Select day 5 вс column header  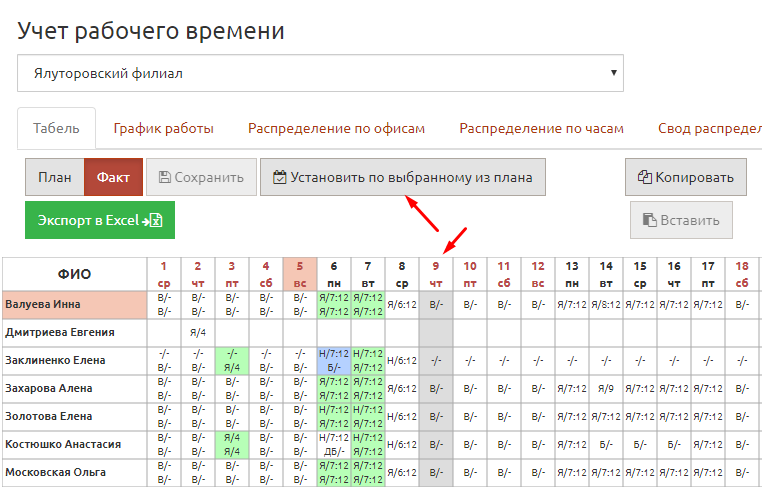(x=300, y=274)
